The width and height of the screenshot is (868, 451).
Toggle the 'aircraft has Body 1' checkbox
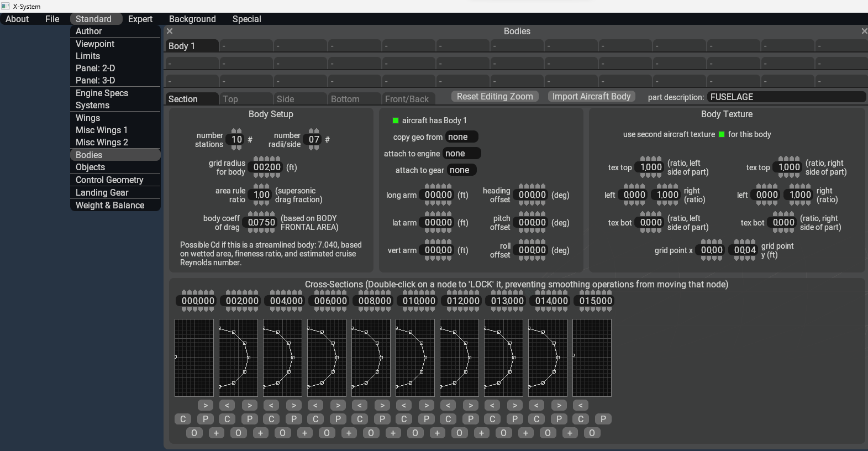point(396,120)
